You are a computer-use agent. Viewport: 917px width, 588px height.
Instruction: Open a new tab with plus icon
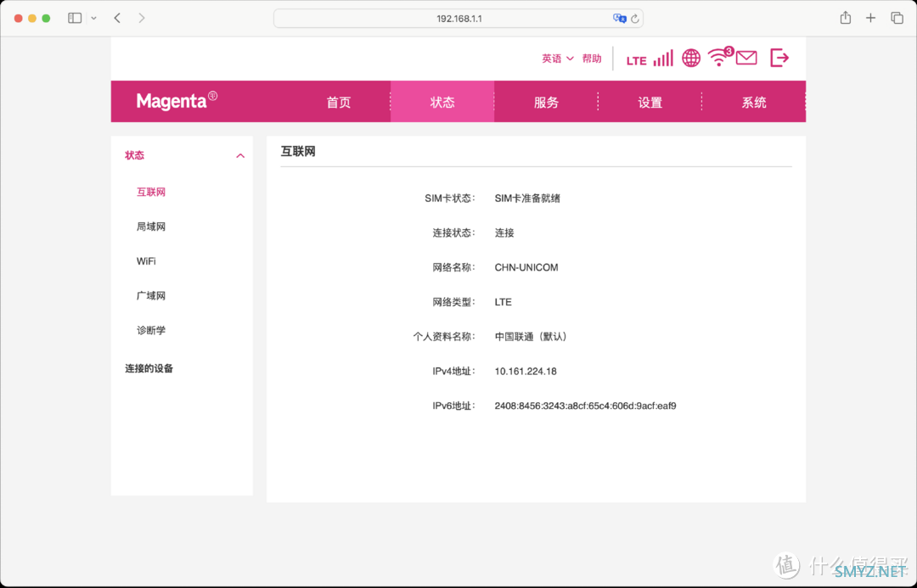(870, 18)
